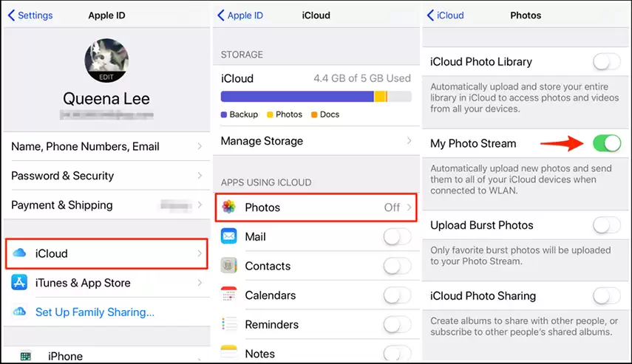
Task: Toggle Notes iCloud switch
Action: [x=397, y=353]
